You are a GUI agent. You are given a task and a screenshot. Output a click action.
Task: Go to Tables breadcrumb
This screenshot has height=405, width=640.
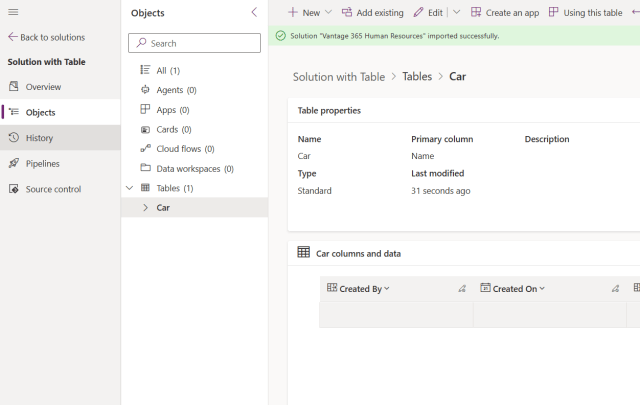coord(417,76)
